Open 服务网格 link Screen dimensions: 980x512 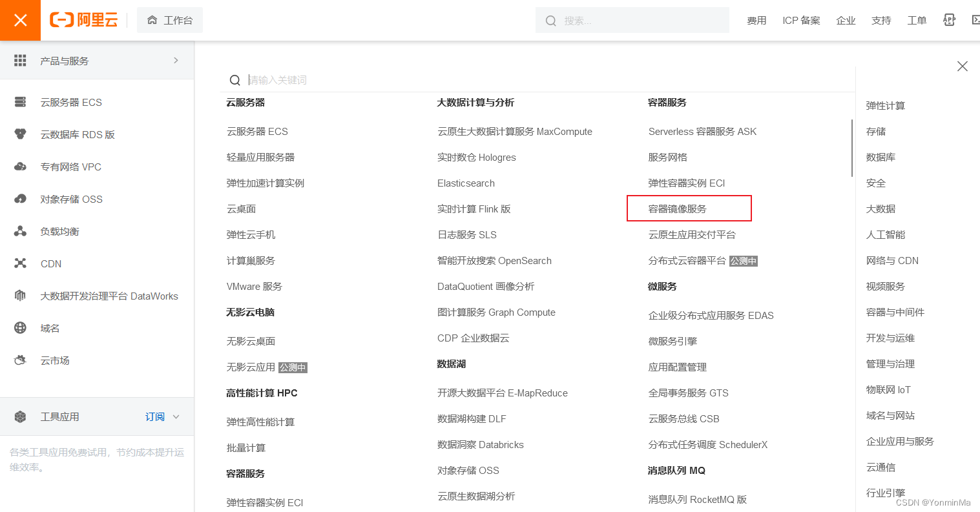pyautogui.click(x=667, y=157)
